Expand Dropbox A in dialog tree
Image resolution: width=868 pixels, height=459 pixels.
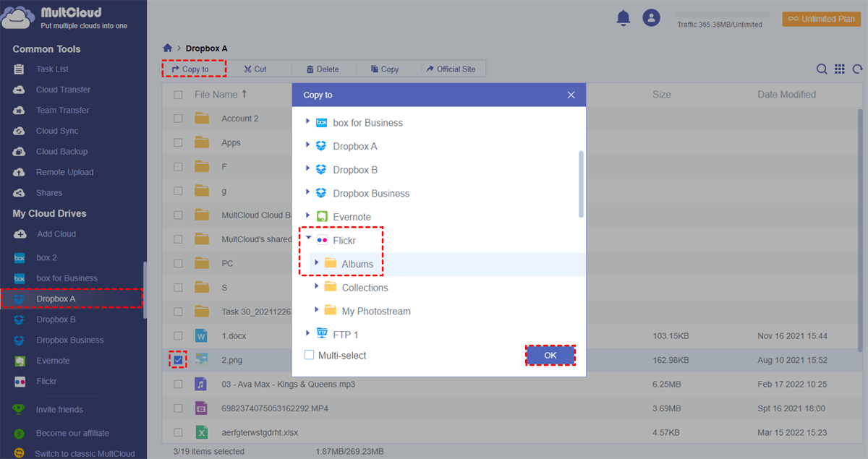[308, 146]
